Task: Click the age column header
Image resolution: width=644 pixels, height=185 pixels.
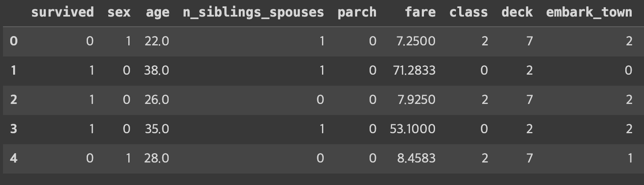Action: (x=157, y=12)
